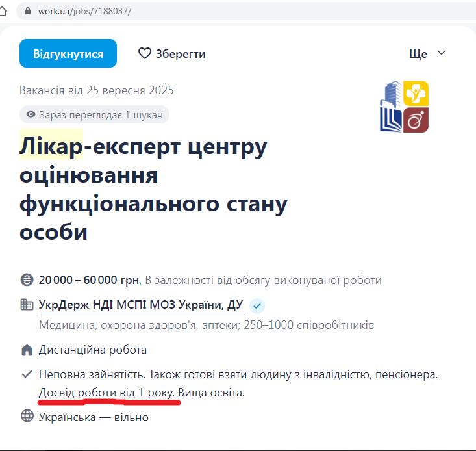
Task: Click the company logo image
Action: [x=404, y=107]
